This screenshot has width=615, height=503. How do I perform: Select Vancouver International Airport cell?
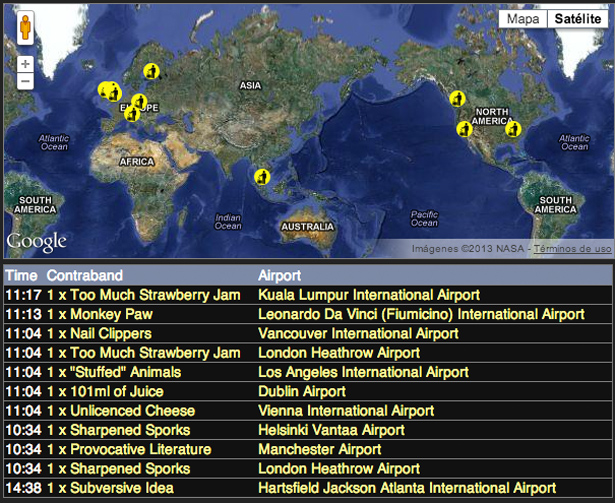(358, 334)
